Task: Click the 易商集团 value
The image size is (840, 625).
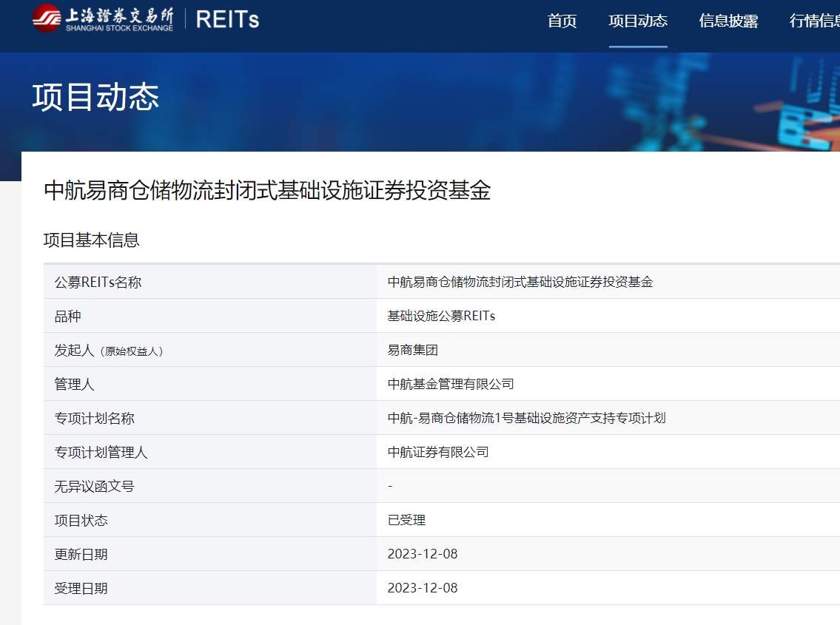Action: [x=413, y=351]
